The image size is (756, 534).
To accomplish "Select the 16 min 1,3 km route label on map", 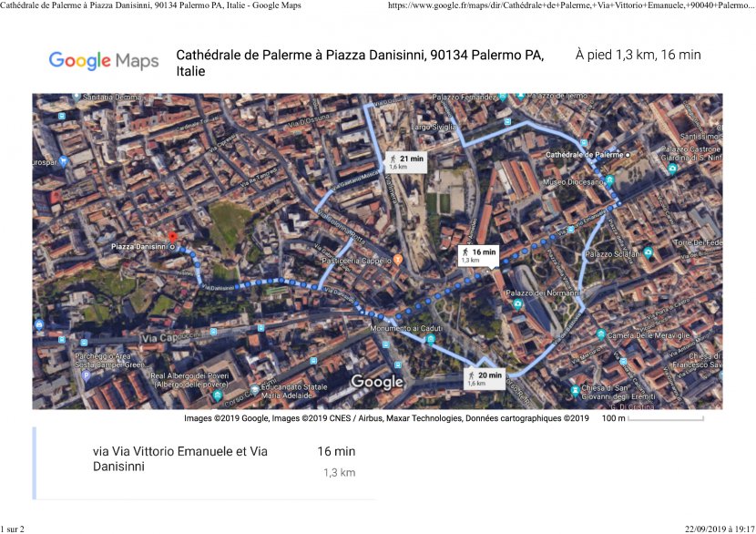I will pos(478,256).
